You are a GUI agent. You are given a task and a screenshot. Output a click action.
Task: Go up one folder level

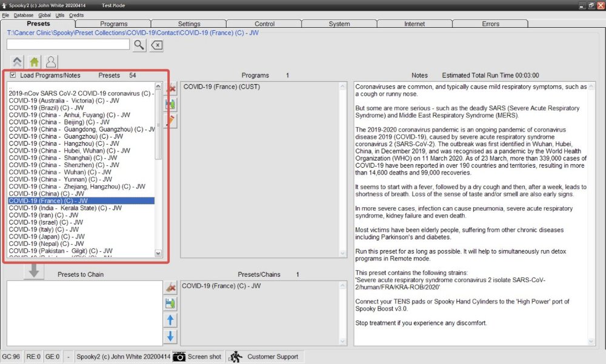(x=18, y=62)
